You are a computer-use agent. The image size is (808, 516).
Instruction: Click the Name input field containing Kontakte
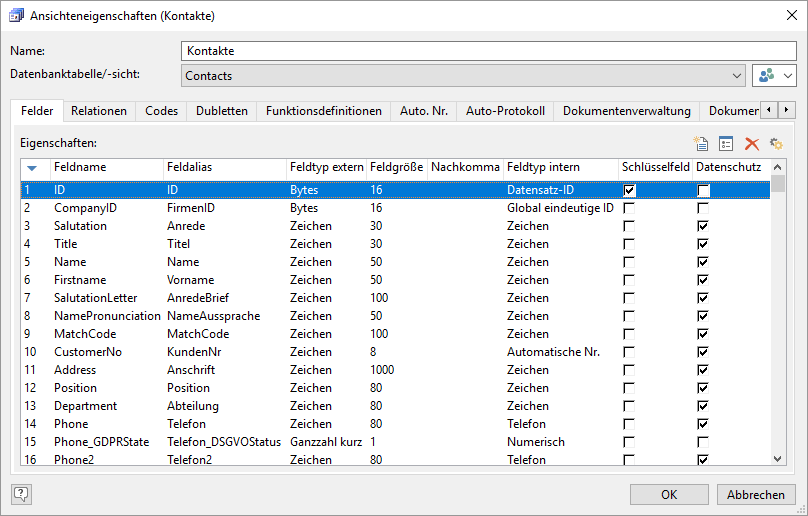click(x=488, y=51)
